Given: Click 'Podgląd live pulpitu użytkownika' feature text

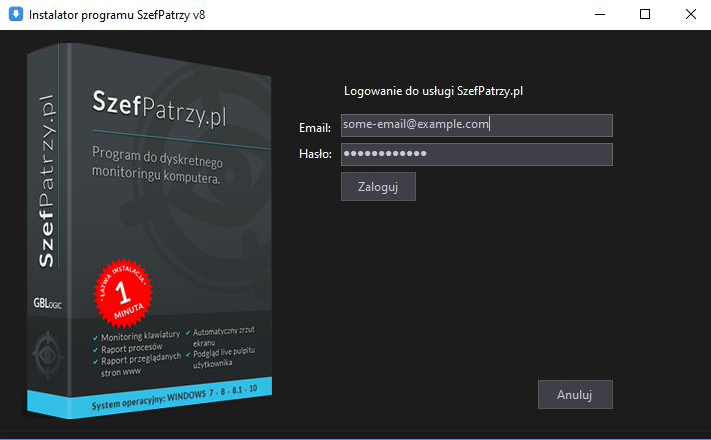Looking at the screenshot, I should pos(224,358).
